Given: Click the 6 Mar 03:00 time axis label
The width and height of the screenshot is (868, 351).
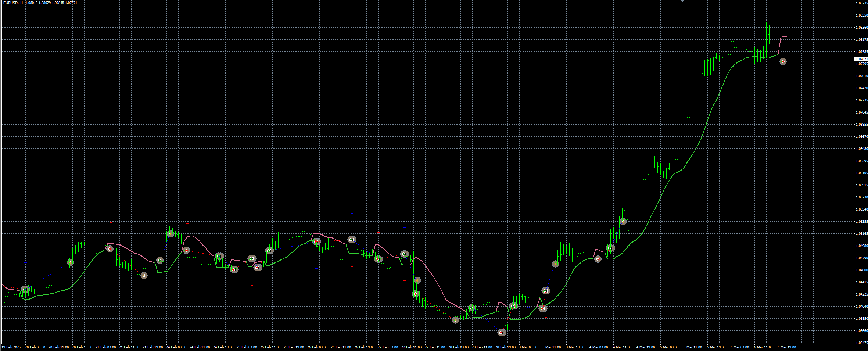Looking at the screenshot, I should pos(740,347).
